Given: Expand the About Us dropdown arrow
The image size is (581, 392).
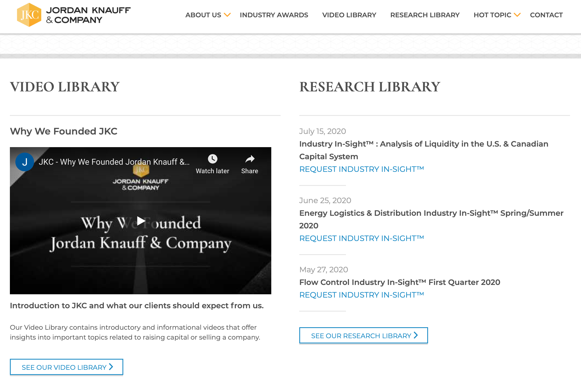Looking at the screenshot, I should pyautogui.click(x=227, y=15).
